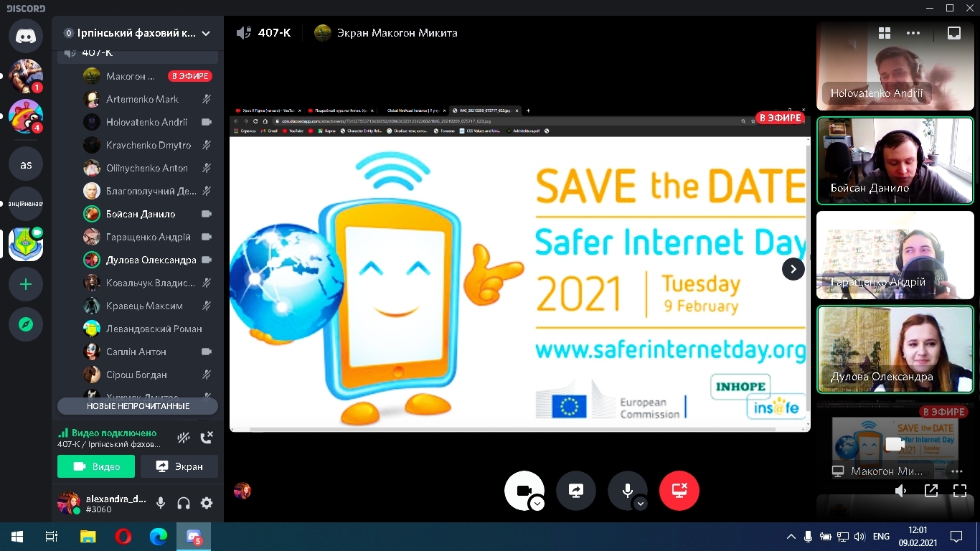Select Artemenko Mark in voice list
The height and width of the screenshot is (551, 980).
pos(149,99)
